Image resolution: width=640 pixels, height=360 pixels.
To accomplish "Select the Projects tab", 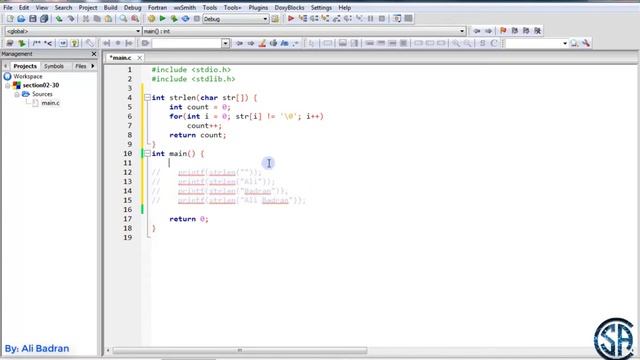I will [25, 66].
